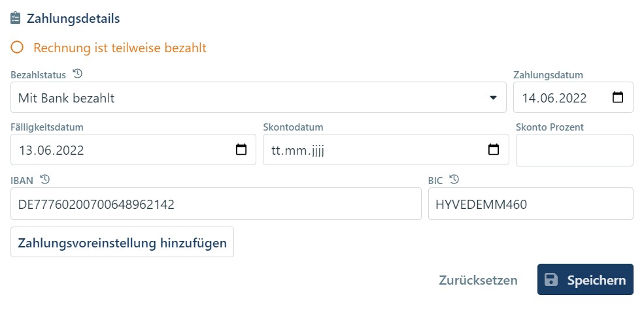Open history icon next to BIC label
The width and height of the screenshot is (644, 314).
pyautogui.click(x=454, y=180)
